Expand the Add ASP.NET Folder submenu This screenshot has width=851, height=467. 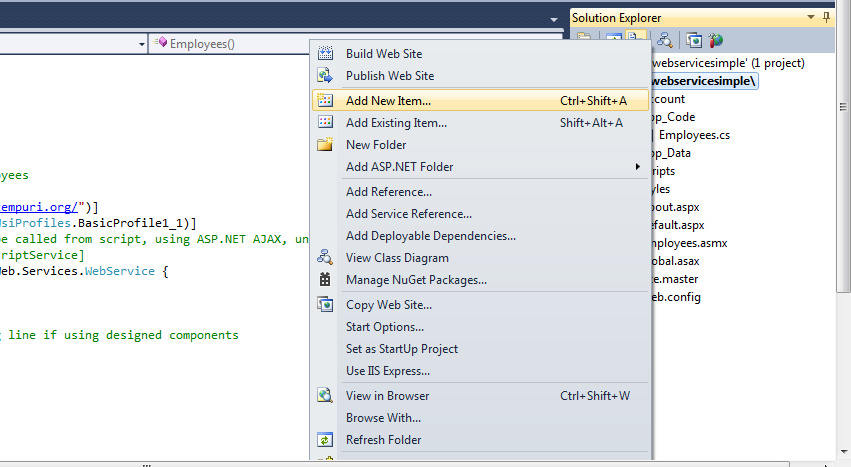pyautogui.click(x=638, y=167)
